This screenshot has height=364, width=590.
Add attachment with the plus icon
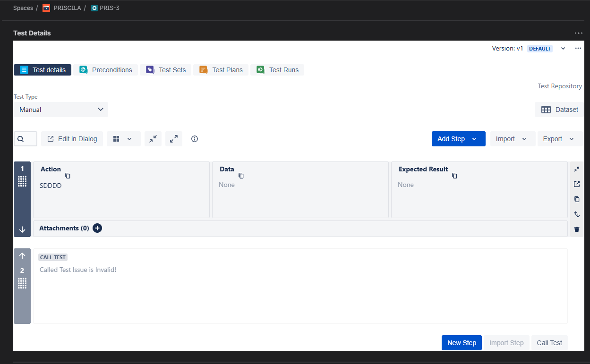pyautogui.click(x=97, y=228)
